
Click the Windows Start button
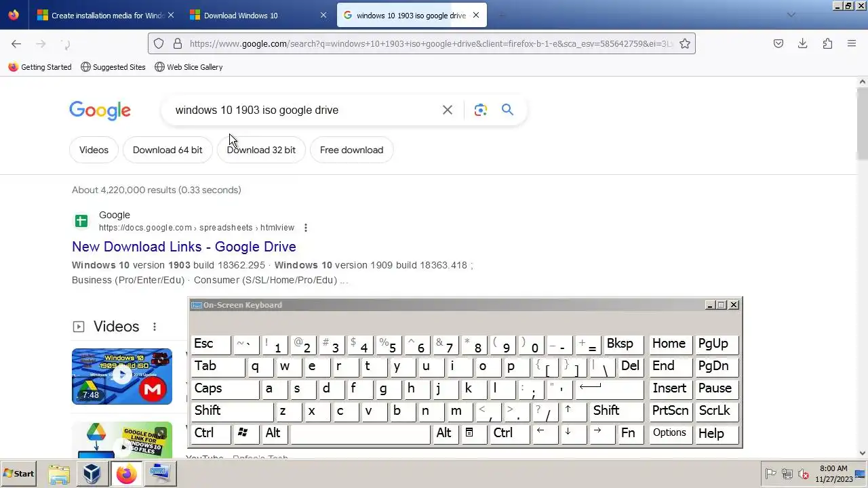tap(19, 474)
